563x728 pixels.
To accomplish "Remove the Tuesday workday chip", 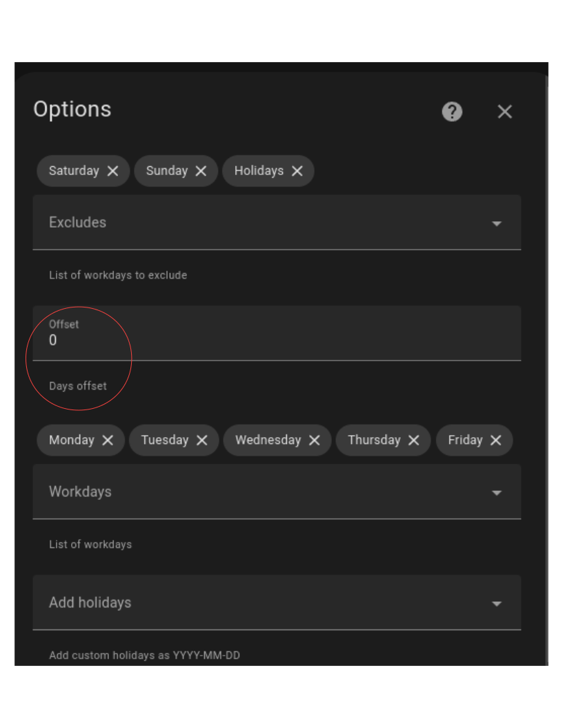I will 204,440.
